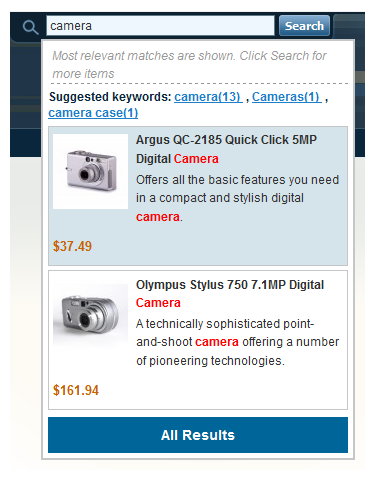
Task: Show All Results
Action: coord(198,435)
